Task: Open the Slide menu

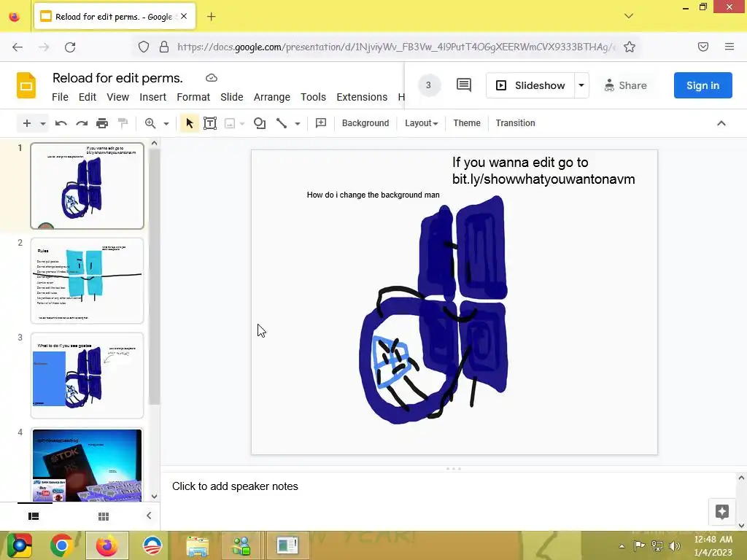Action: (232, 97)
